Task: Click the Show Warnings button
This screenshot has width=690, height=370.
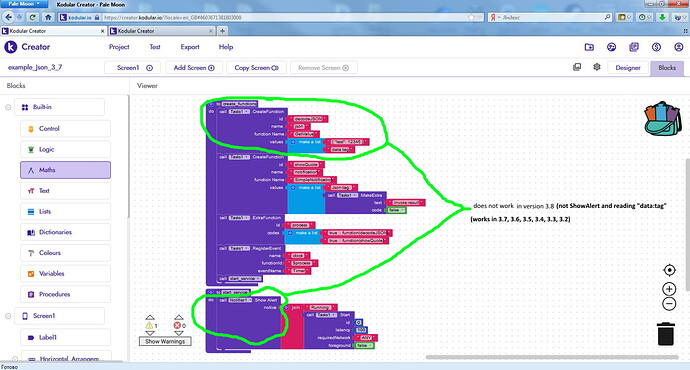Action: [165, 341]
